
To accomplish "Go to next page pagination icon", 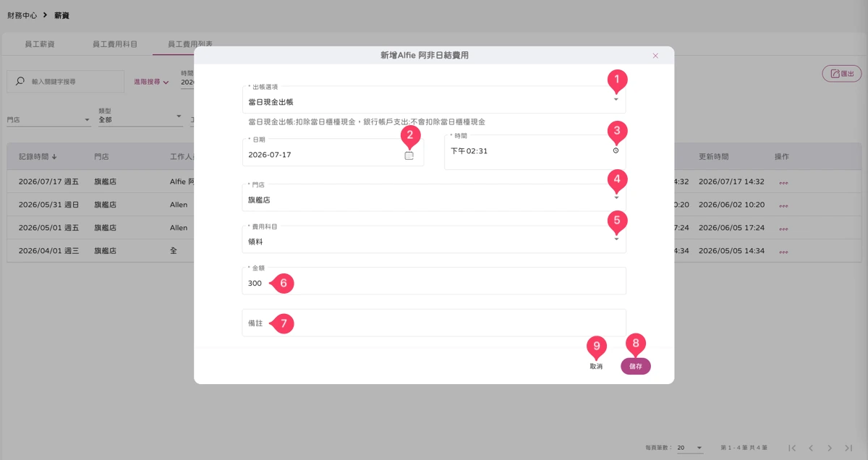I will 830,448.
